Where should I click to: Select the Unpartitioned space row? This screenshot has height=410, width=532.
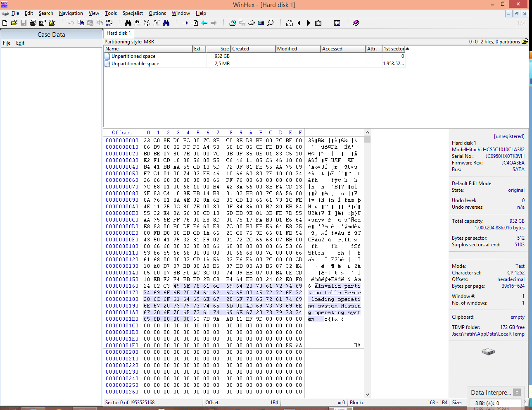point(254,56)
